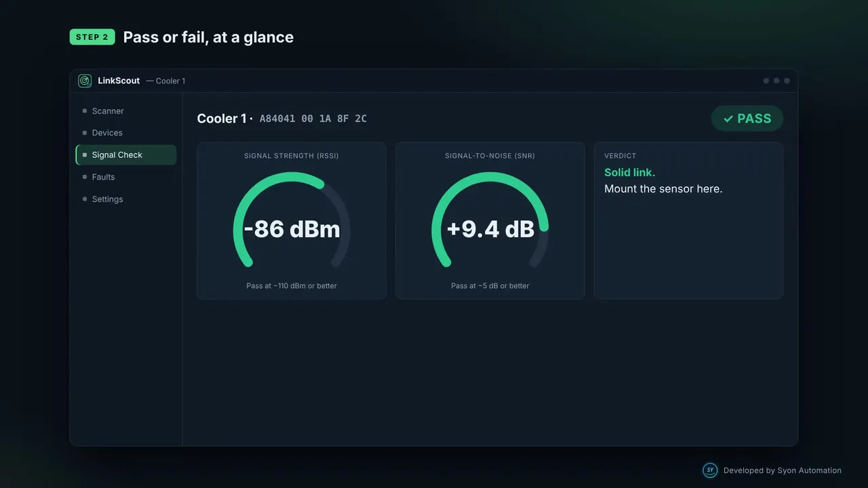Go to Devices in the sidebar
The image size is (868, 488).
(126, 133)
